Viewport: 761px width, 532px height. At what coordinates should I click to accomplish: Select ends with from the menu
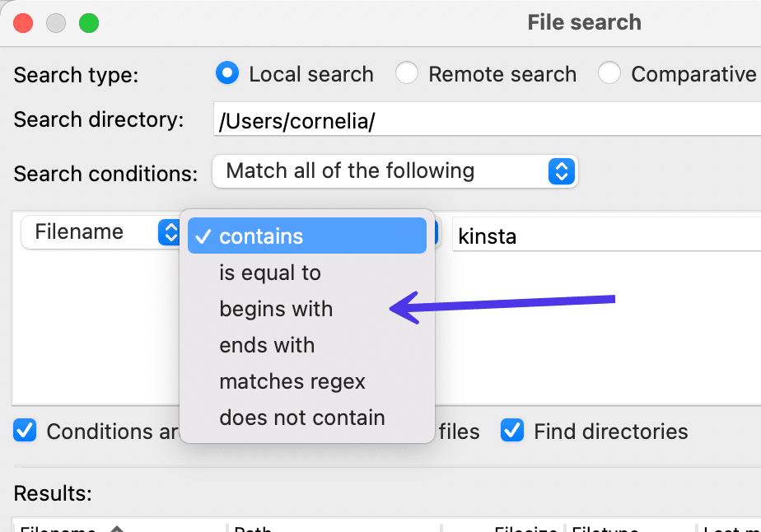click(x=267, y=345)
